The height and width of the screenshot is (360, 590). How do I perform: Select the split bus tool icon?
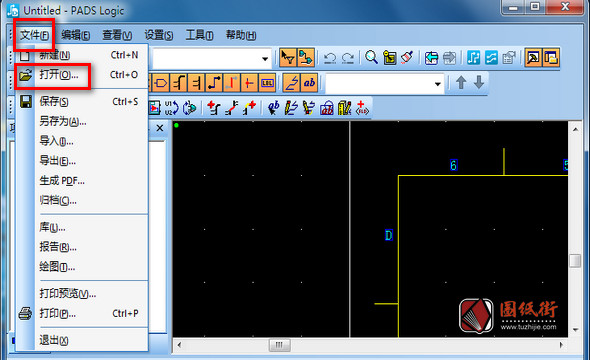coord(249,108)
